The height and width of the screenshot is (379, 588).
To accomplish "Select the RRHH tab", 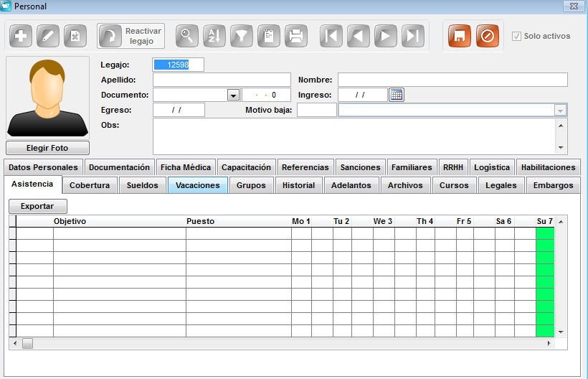I will pos(453,167).
